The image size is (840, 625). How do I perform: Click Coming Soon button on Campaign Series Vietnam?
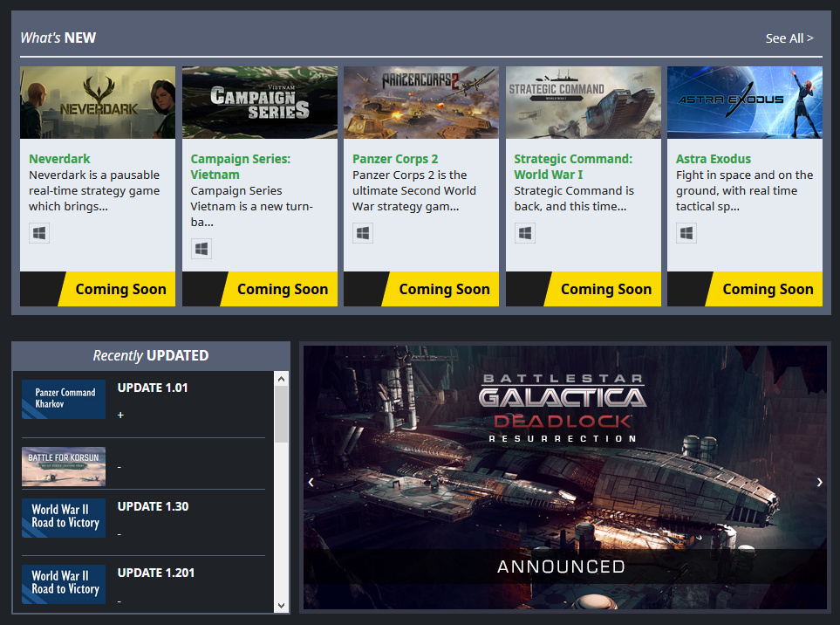pyautogui.click(x=283, y=289)
